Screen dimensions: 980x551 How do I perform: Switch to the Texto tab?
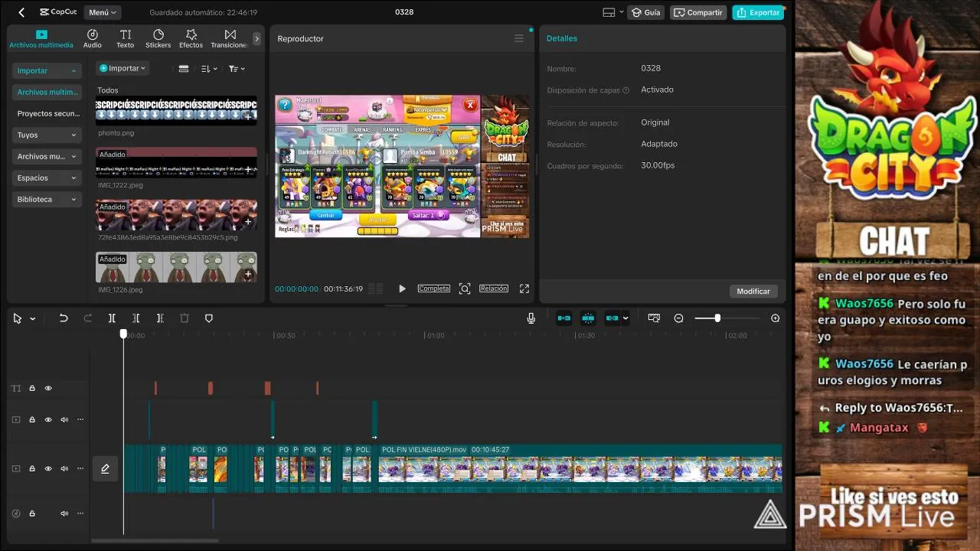coord(126,39)
